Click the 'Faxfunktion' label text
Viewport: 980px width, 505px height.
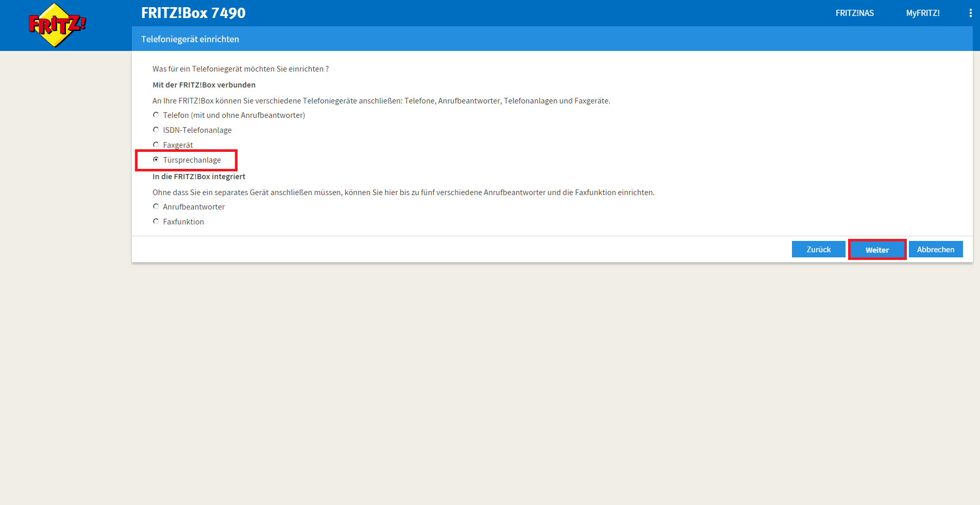(183, 222)
